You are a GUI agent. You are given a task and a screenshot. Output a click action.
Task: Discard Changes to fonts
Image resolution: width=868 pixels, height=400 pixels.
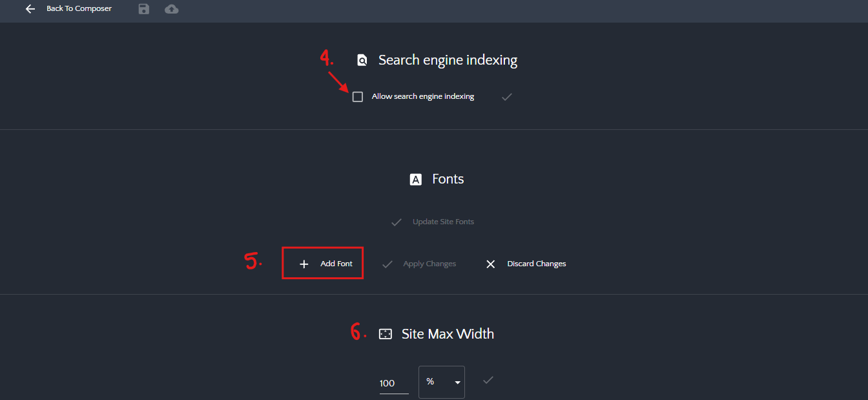coord(526,264)
